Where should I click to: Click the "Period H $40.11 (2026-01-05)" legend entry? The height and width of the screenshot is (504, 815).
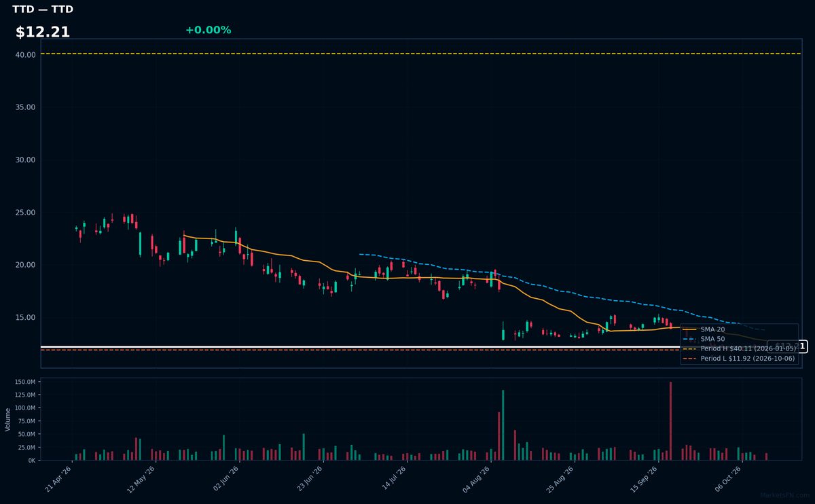click(739, 348)
